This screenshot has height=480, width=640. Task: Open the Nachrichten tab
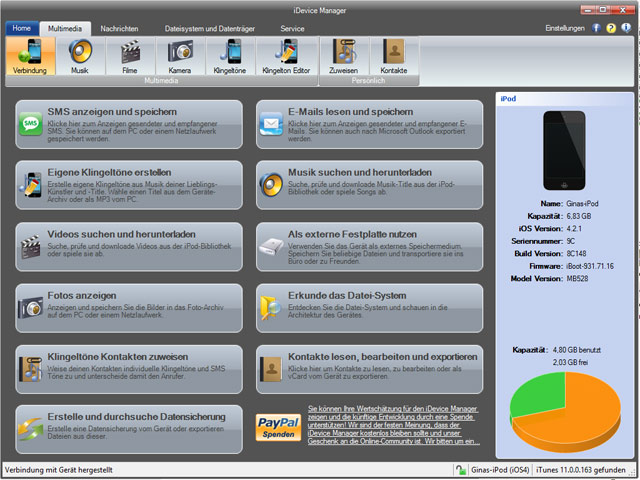coord(120,29)
